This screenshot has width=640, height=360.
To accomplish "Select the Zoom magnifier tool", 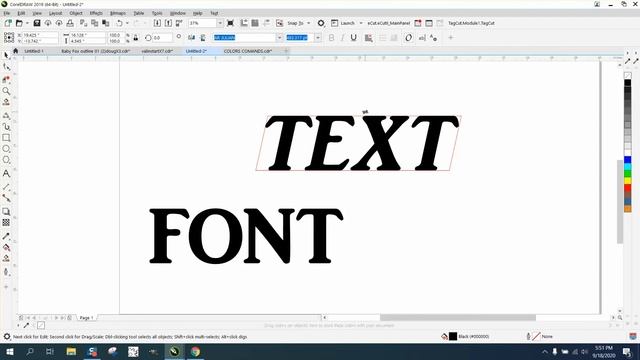I will point(6,91).
